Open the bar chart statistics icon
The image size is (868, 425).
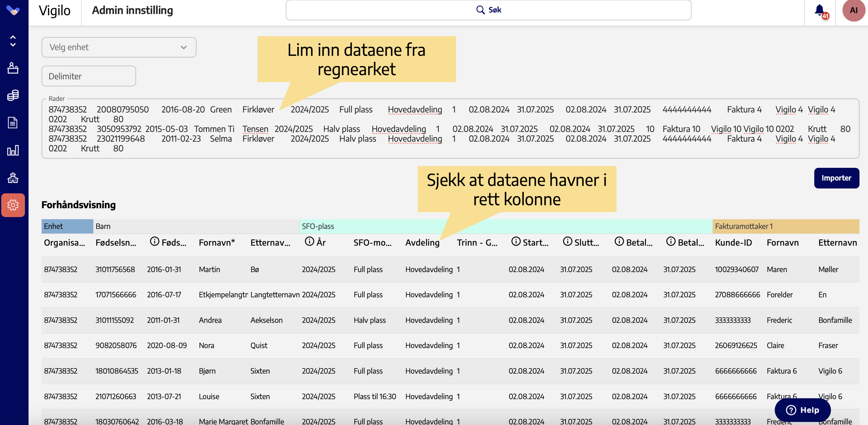pyautogui.click(x=13, y=150)
